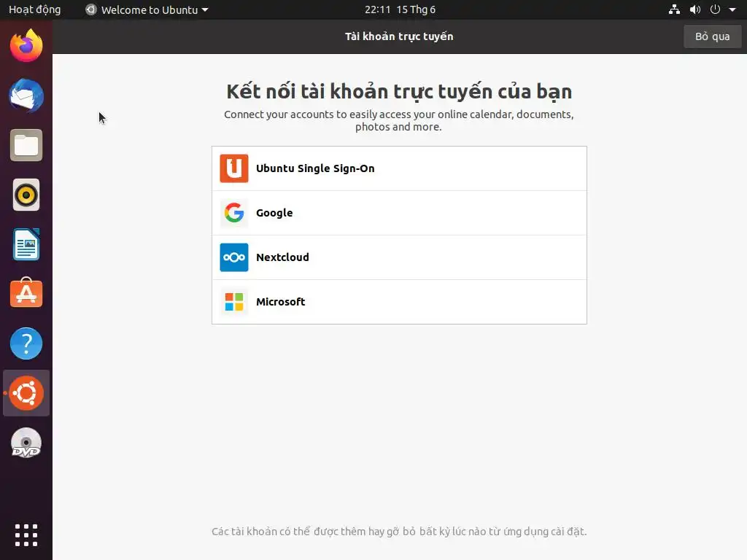Viewport: 747px width, 560px height.
Task: Click the footer note about removing accounts
Action: click(x=399, y=532)
